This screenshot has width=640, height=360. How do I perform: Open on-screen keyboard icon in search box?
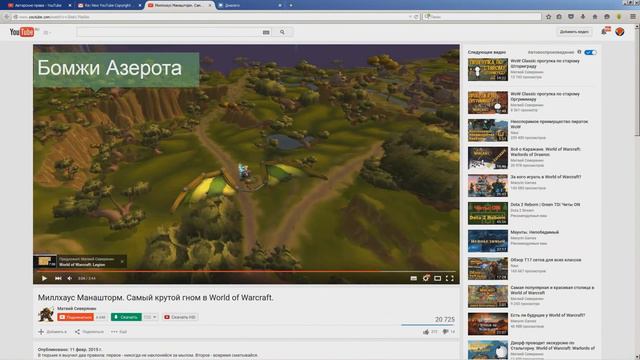point(266,32)
